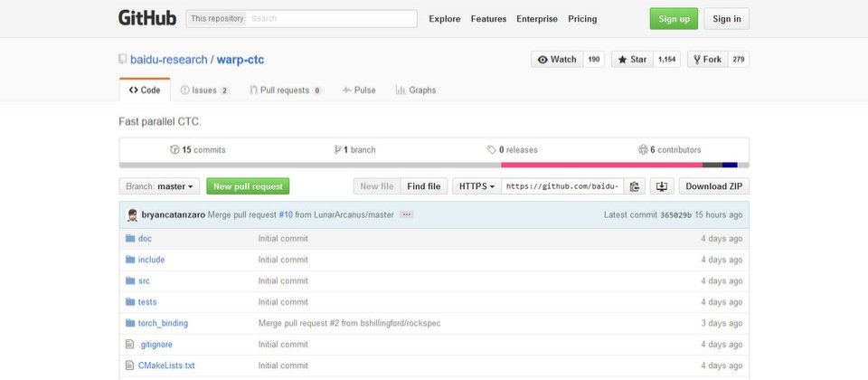Click the .gitignore file icon

coord(129,344)
